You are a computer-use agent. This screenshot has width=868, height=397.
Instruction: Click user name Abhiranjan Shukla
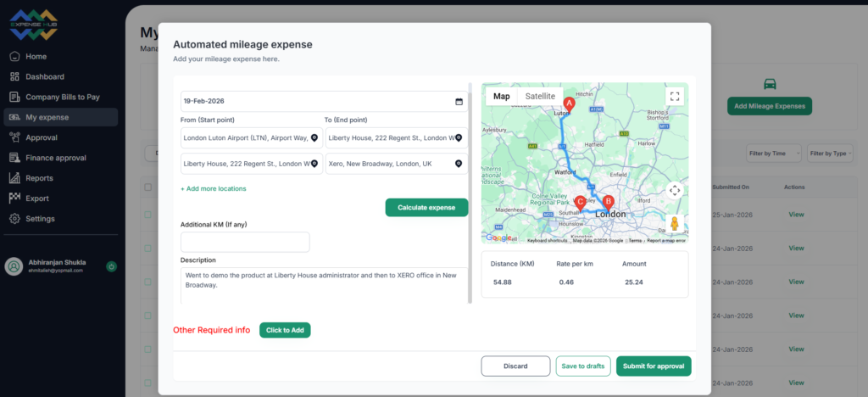(x=57, y=262)
